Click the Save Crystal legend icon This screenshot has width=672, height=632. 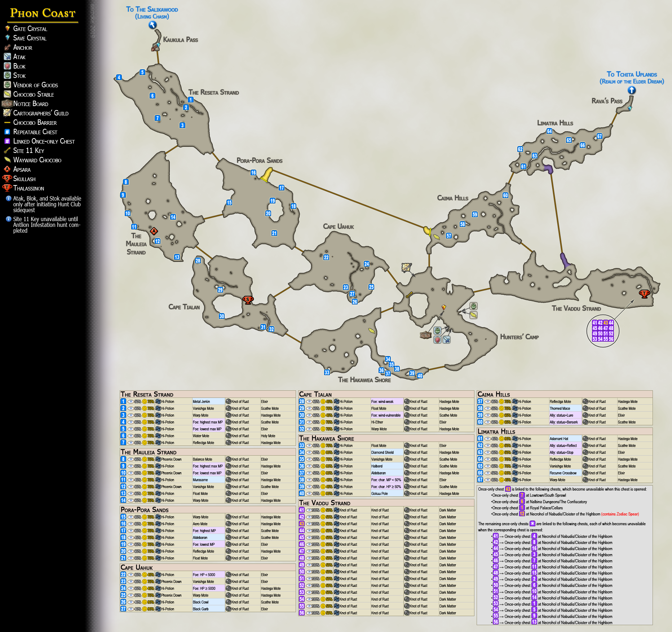pos(7,38)
